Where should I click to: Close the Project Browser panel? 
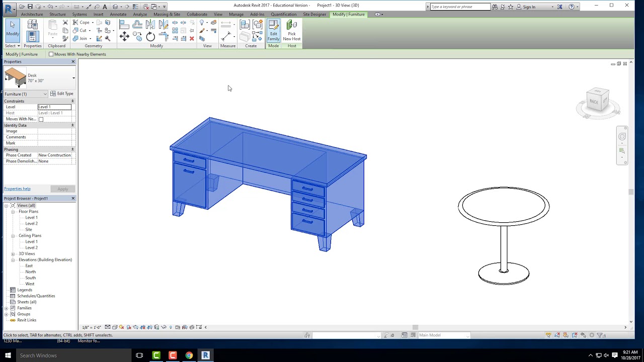click(73, 199)
